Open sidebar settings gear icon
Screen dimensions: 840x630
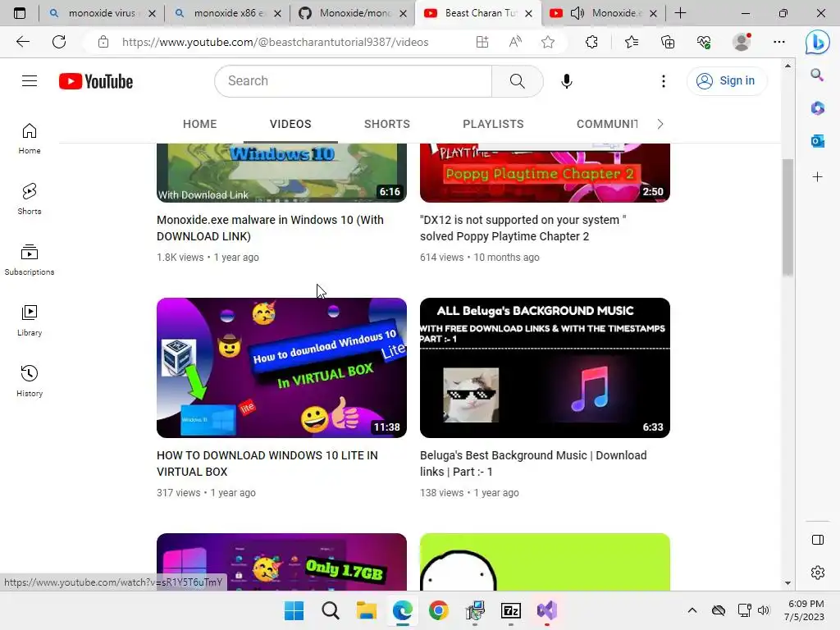[x=818, y=572]
